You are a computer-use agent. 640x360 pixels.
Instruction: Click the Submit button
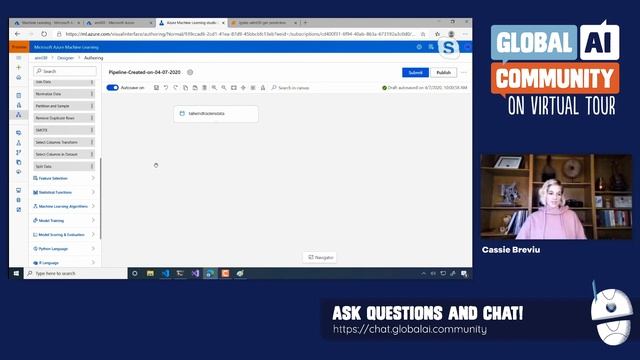click(415, 73)
